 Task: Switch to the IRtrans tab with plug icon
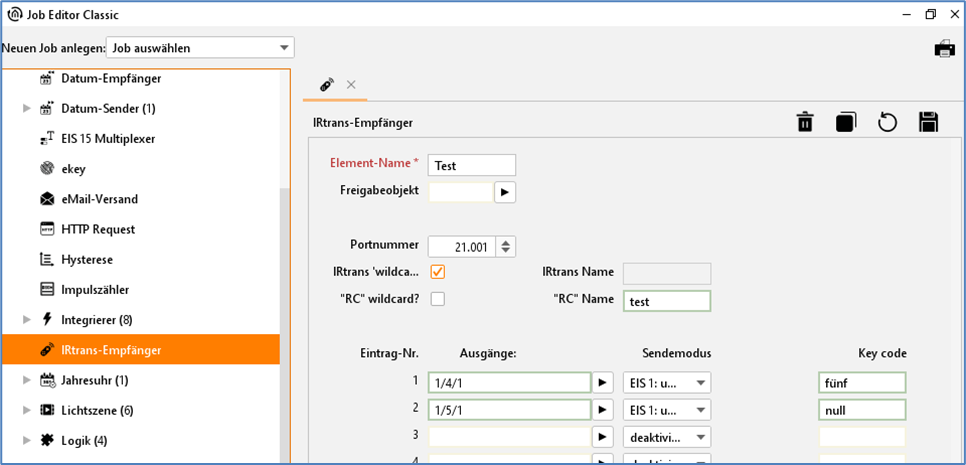coord(326,85)
